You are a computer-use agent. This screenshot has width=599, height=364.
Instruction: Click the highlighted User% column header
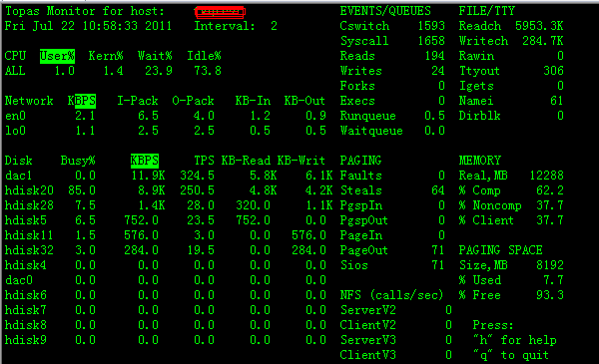(x=57, y=56)
